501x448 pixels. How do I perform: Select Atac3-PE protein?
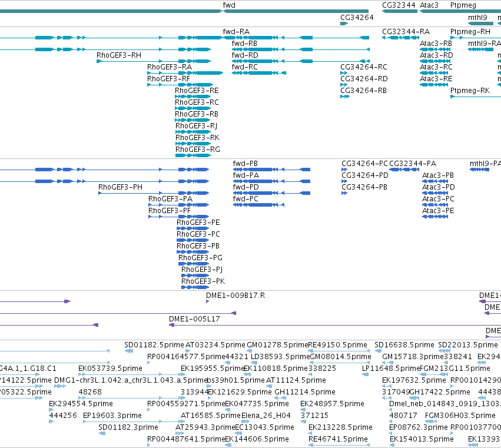point(438,211)
